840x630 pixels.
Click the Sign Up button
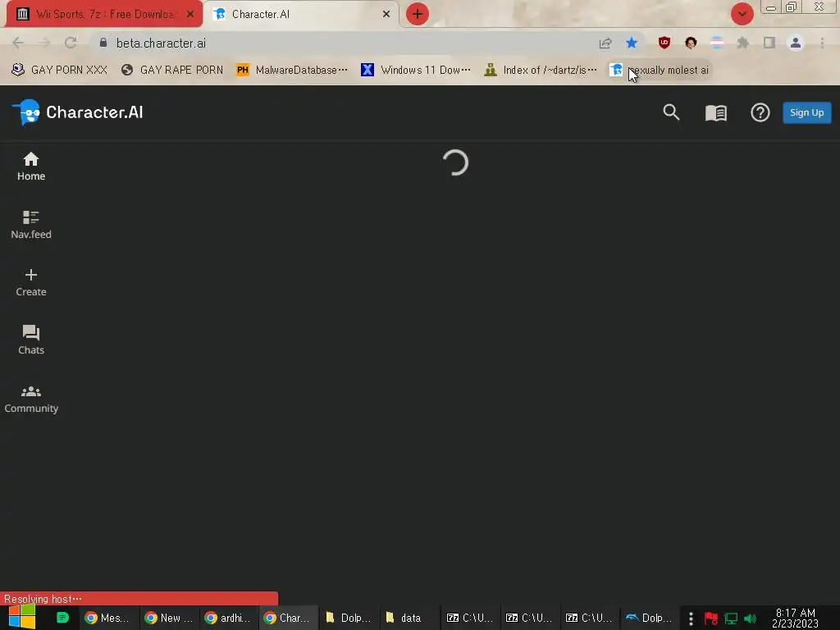[x=807, y=112]
